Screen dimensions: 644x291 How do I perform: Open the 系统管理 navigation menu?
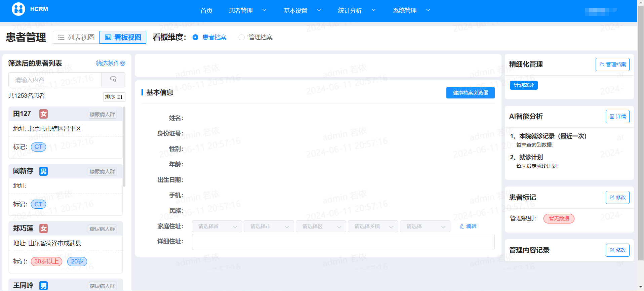(x=405, y=10)
